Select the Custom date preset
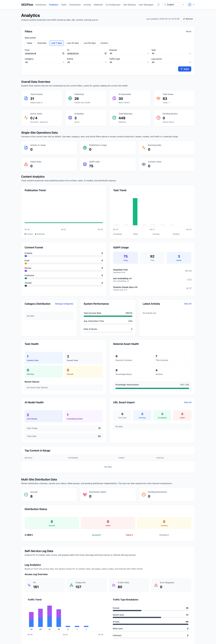Screen dimensions: 216x644 click(x=104, y=43)
